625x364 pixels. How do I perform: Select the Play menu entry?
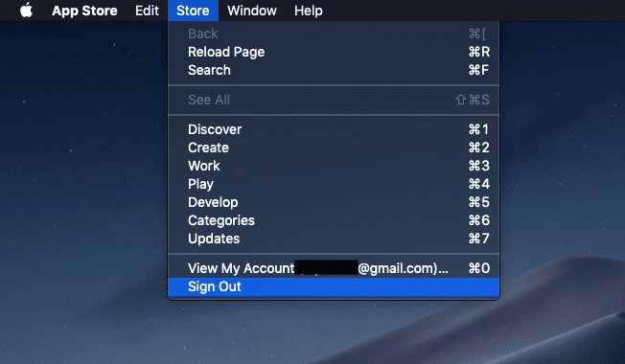tap(334, 184)
